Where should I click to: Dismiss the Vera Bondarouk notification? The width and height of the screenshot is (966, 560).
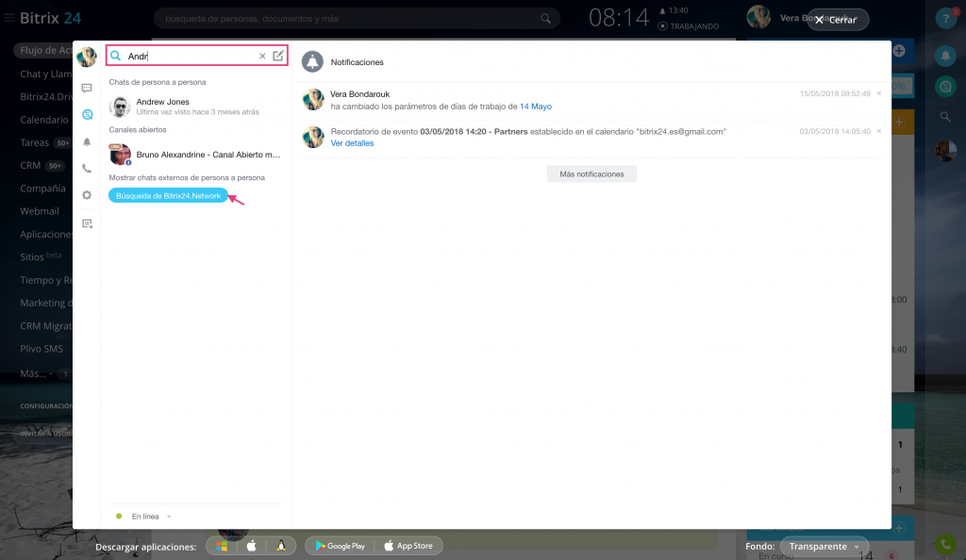[879, 93]
